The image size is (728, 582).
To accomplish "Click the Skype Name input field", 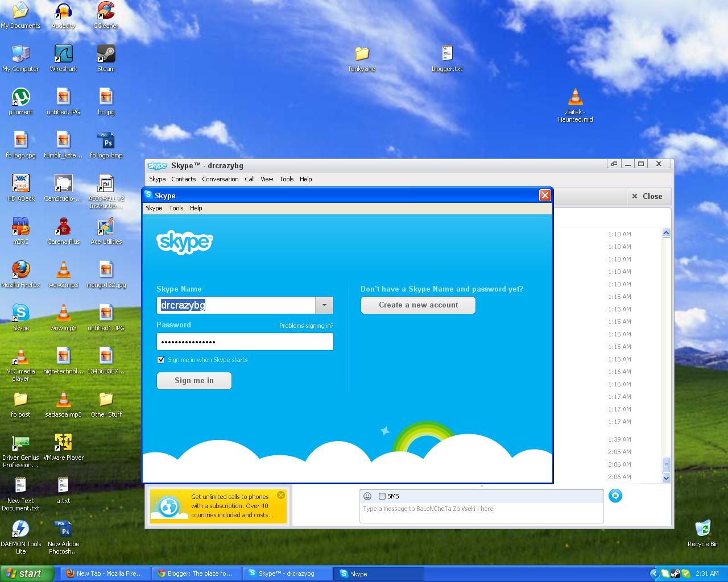I will click(x=236, y=305).
